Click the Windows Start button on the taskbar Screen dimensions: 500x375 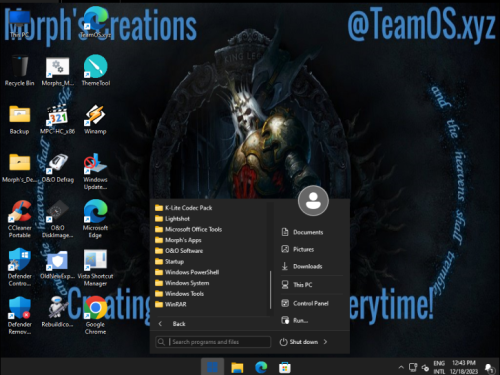click(x=212, y=367)
